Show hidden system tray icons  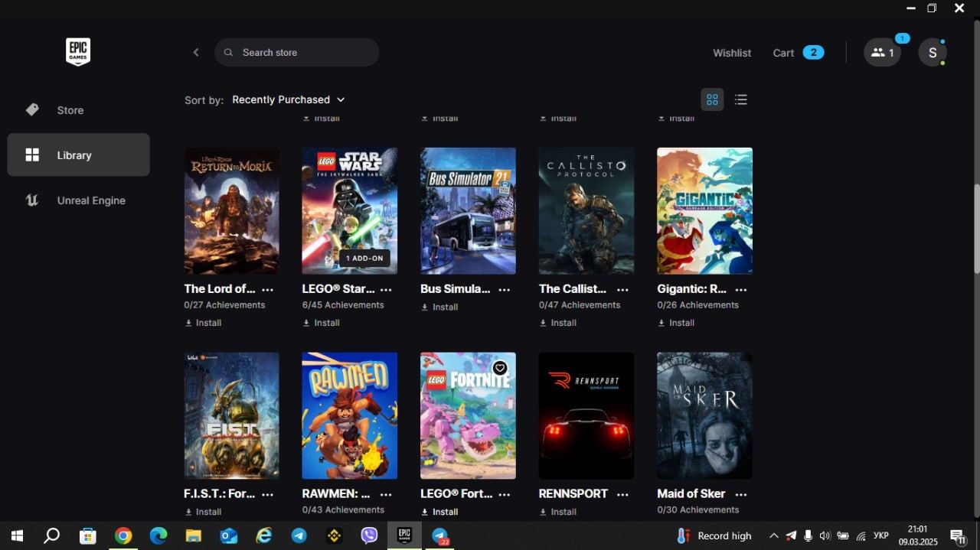point(773,535)
